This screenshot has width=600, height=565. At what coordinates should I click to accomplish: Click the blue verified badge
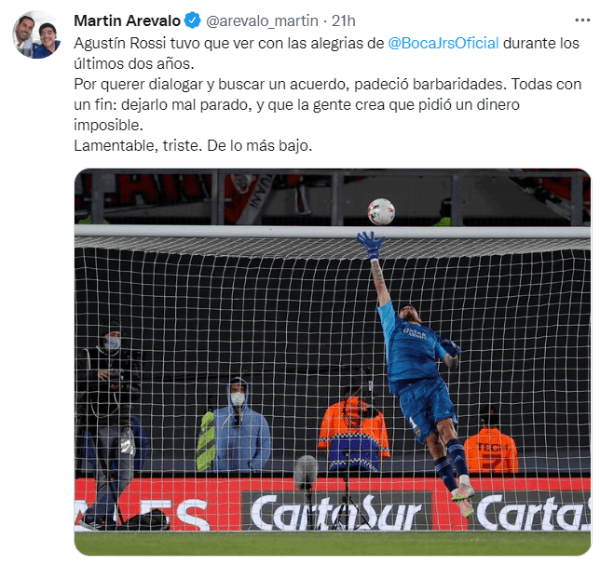click(x=192, y=21)
